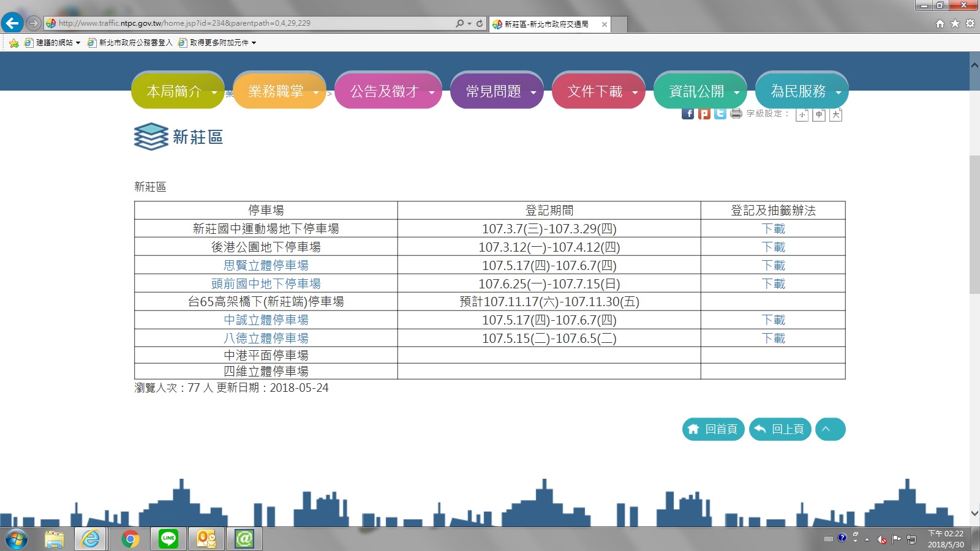Refresh the page using reload icon
Image resolution: width=980 pixels, height=551 pixels.
tap(480, 23)
